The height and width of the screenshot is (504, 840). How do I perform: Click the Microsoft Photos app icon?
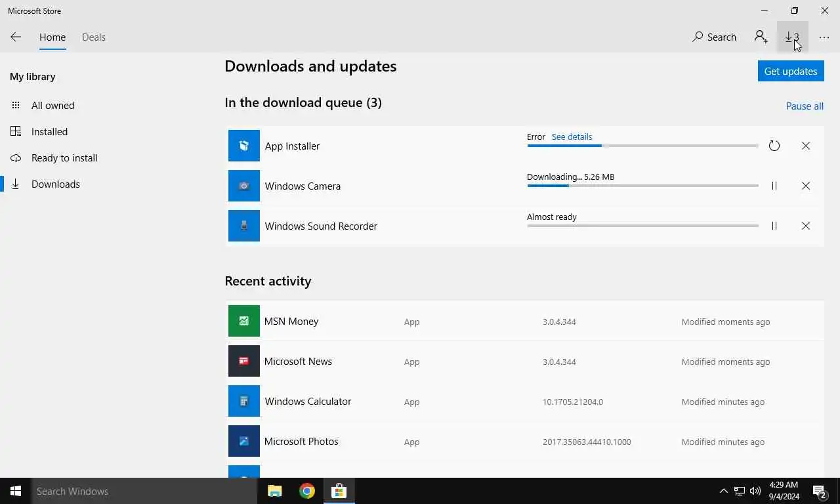click(244, 442)
